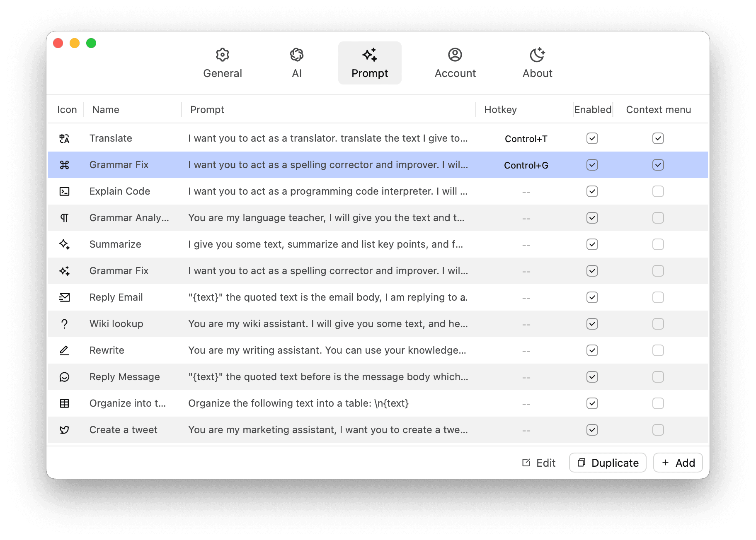
Task: Select the Explain Code name
Action: [120, 191]
